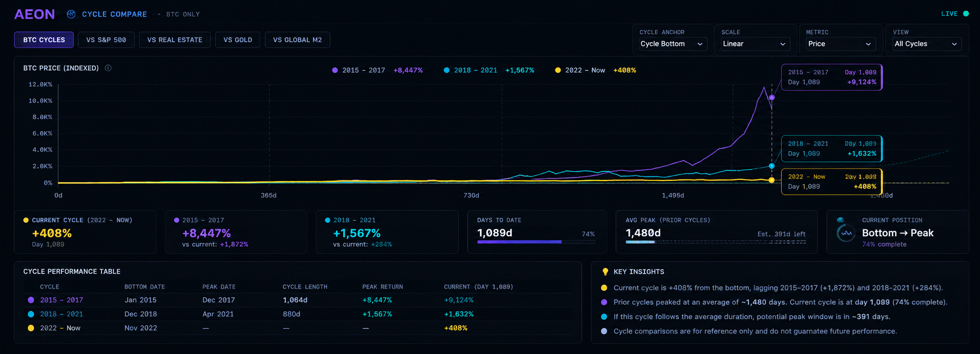This screenshot has height=354, width=980.
Task: Select the BTC Cycles tab
Action: coord(44,40)
